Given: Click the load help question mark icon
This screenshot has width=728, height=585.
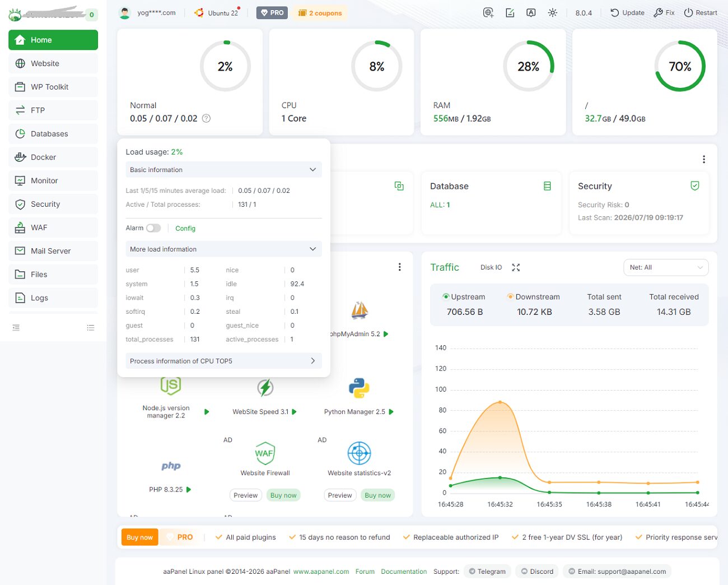Looking at the screenshot, I should click(x=206, y=118).
